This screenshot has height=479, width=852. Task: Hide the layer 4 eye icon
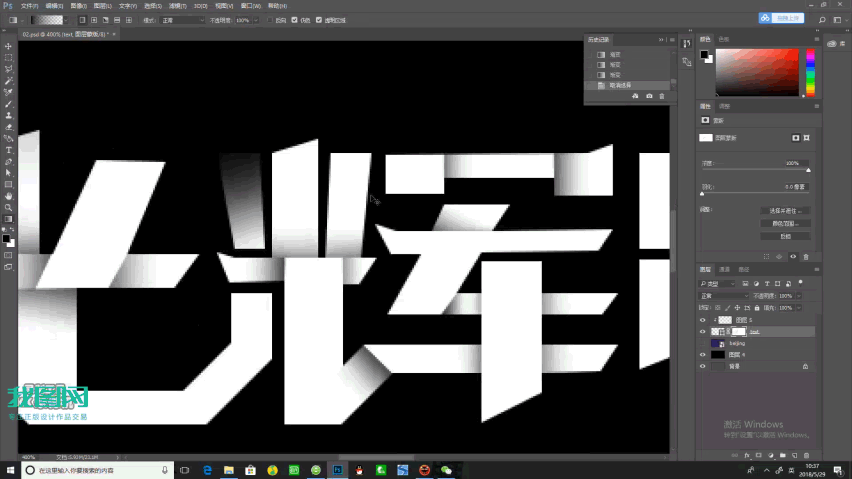point(703,355)
